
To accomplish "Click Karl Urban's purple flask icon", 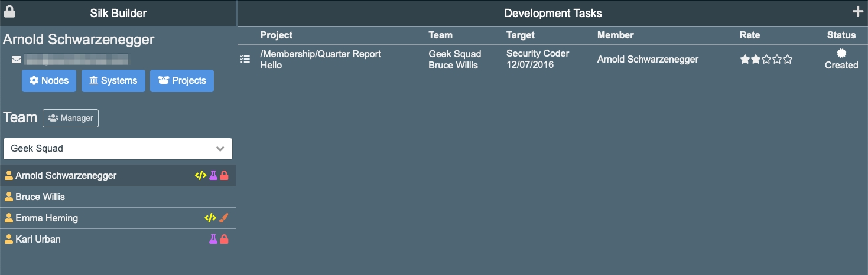I will 213,239.
